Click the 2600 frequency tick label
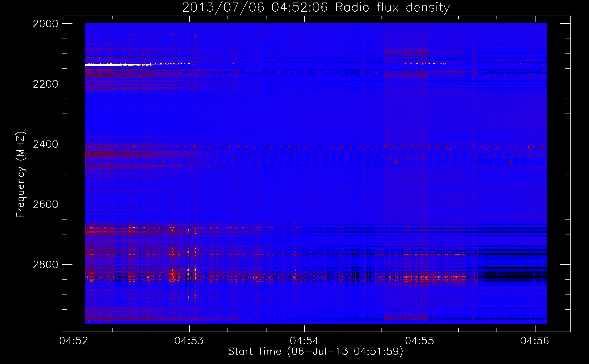Screen dimensions: 589x364 tap(46, 204)
